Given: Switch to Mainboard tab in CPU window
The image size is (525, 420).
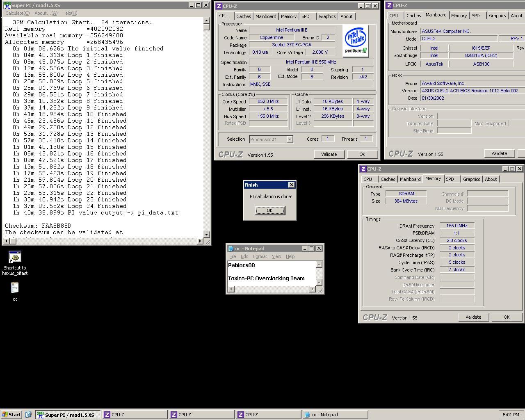Looking at the screenshot, I should coord(266,16).
